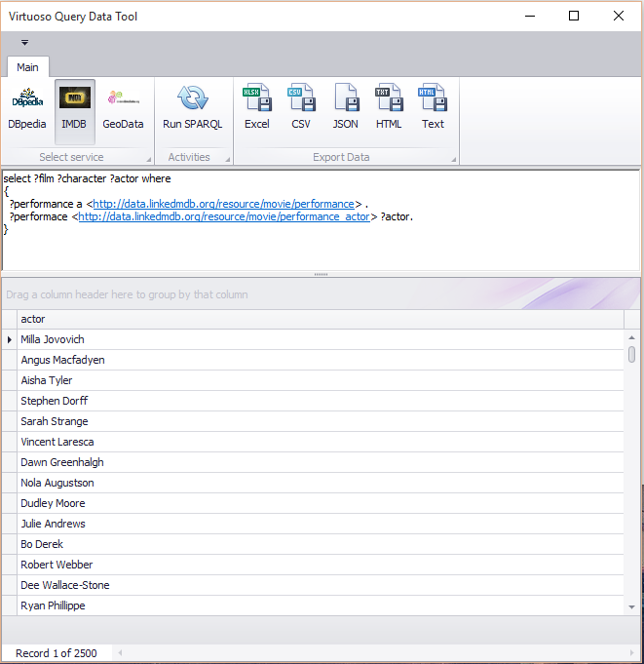644x664 pixels.
Task: Select the Nola Augustson row
Action: pyautogui.click(x=321, y=483)
